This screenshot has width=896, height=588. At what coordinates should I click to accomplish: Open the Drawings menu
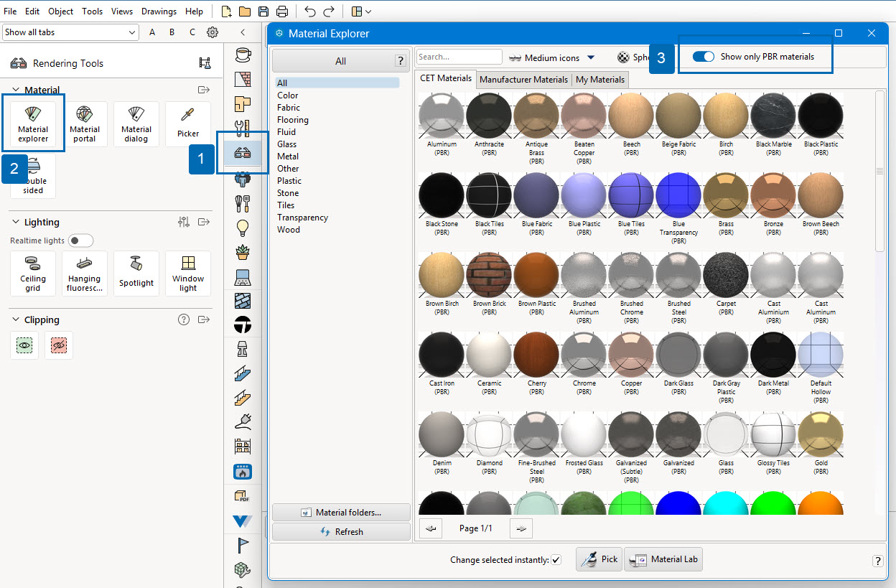click(x=159, y=11)
